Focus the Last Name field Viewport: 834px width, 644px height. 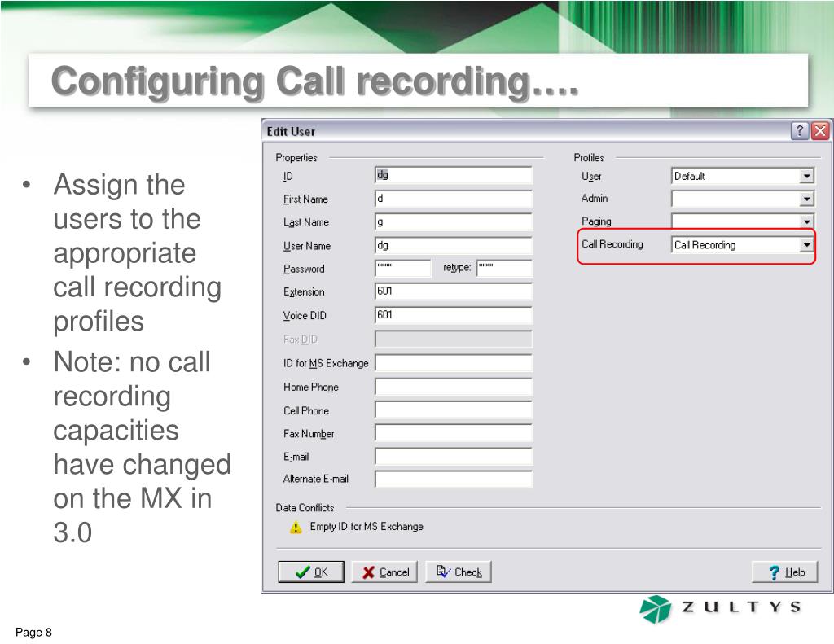[x=454, y=221]
